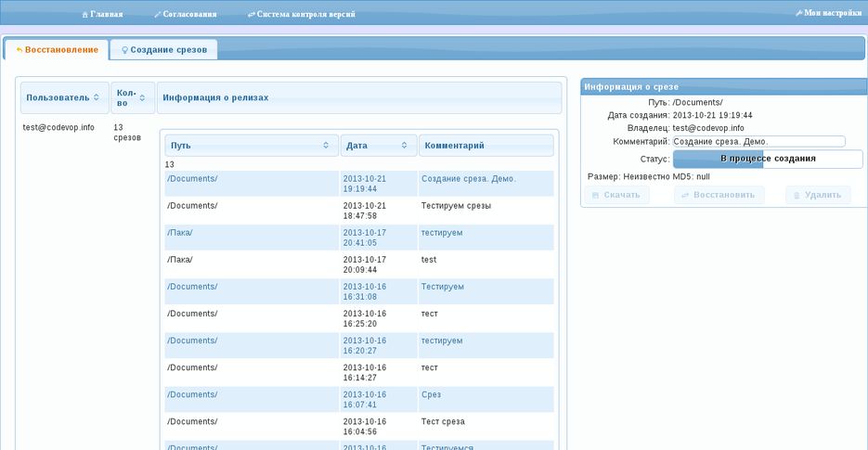The image size is (868, 450).
Task: Click the wrench icon beside Мои настройки
Action: pos(798,13)
